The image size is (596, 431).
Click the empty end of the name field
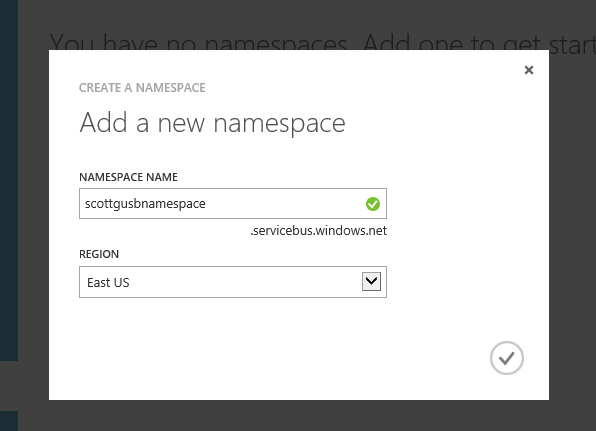click(x=285, y=204)
